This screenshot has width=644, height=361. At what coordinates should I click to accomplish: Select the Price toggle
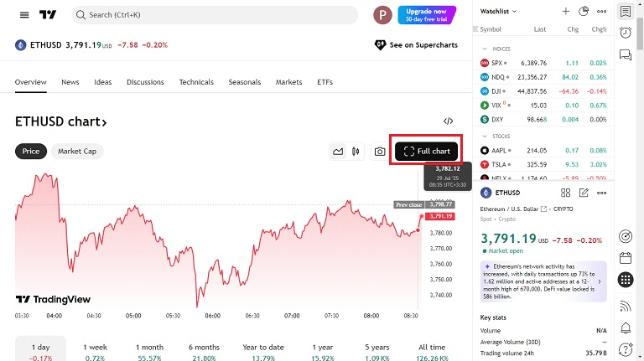(31, 152)
